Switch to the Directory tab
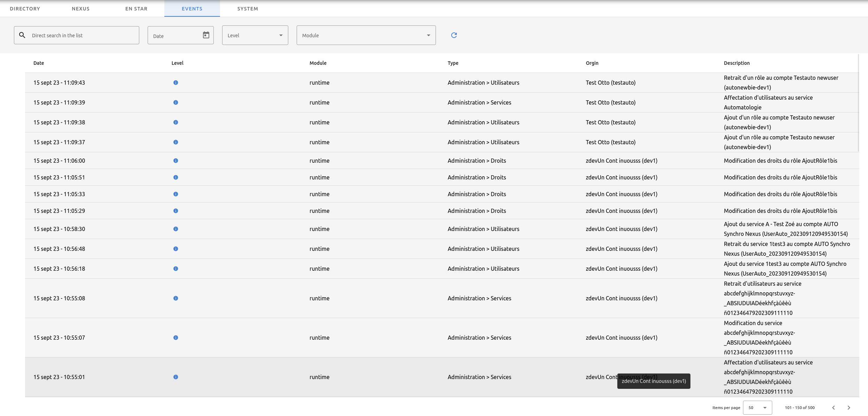The image size is (868, 416). (25, 9)
